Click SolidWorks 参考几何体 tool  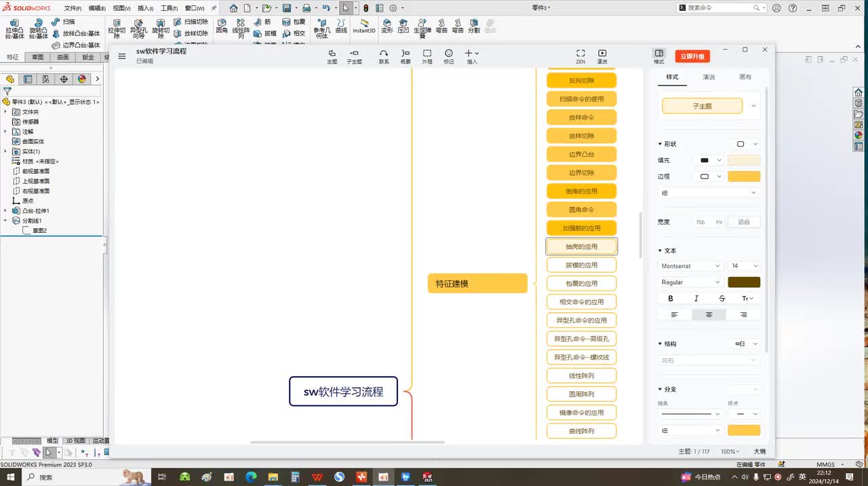tap(321, 29)
